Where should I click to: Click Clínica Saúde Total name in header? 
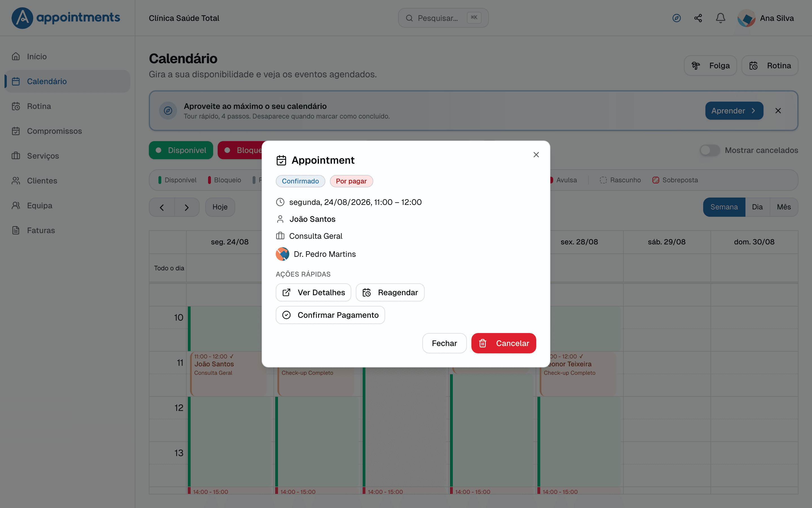(184, 18)
